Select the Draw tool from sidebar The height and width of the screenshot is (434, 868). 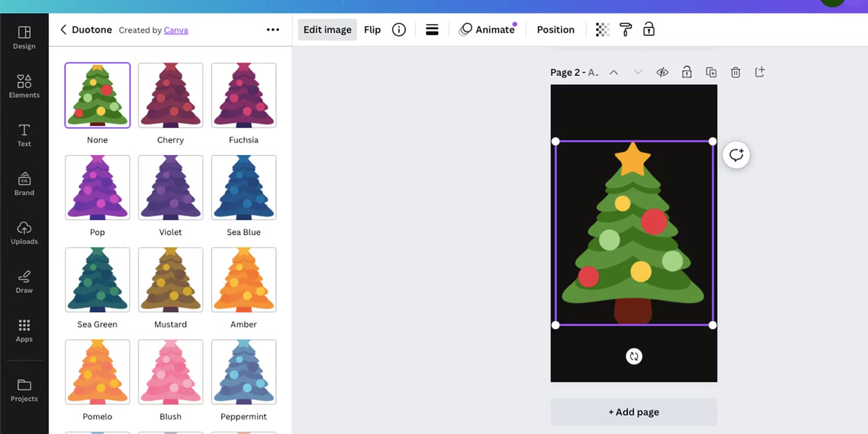[x=24, y=281]
